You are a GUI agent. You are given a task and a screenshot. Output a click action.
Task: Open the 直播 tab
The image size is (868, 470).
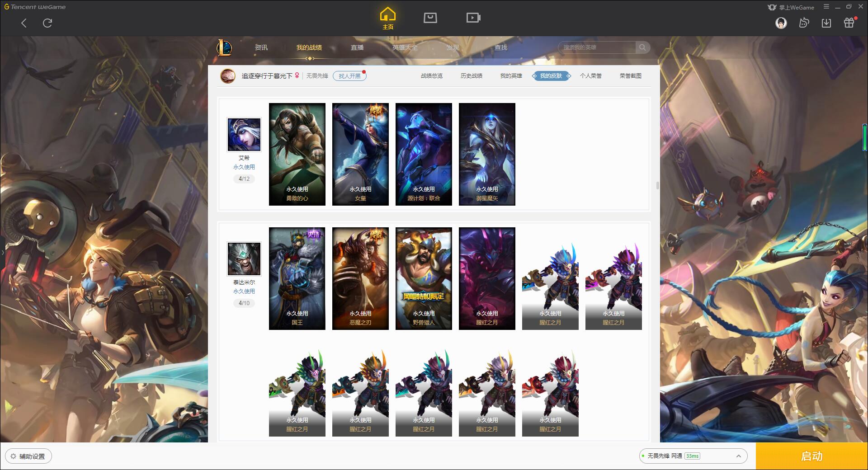pyautogui.click(x=357, y=47)
